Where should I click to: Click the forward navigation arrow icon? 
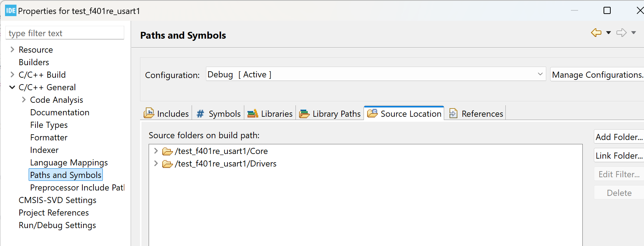click(x=621, y=33)
